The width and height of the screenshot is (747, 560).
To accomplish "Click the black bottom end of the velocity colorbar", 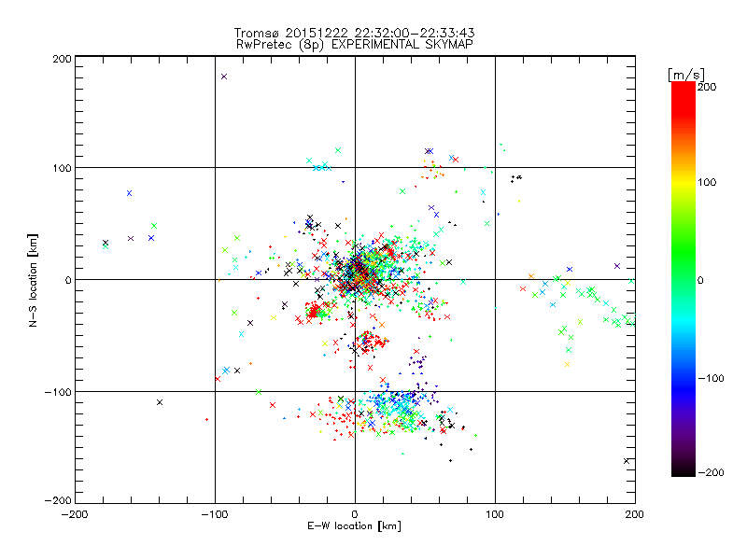I will pyautogui.click(x=684, y=469).
